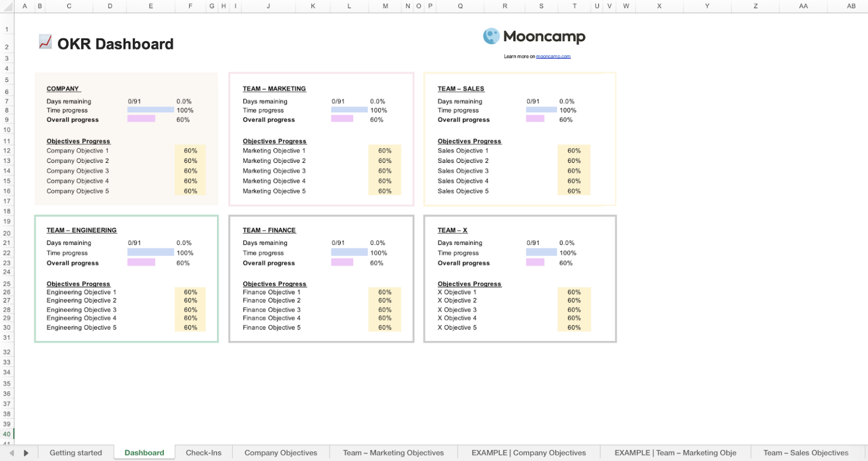This screenshot has width=868, height=461.
Task: Click Sales Time progress 100% value
Action: [568, 110]
